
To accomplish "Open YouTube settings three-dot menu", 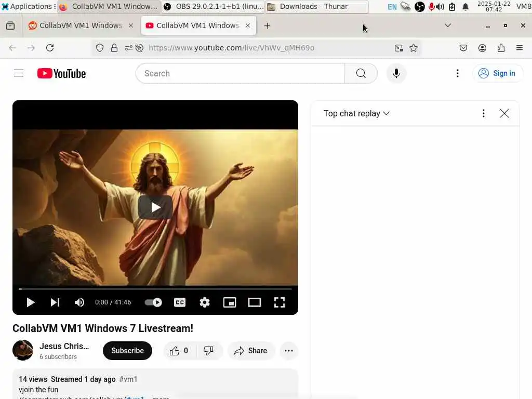I will click(457, 73).
